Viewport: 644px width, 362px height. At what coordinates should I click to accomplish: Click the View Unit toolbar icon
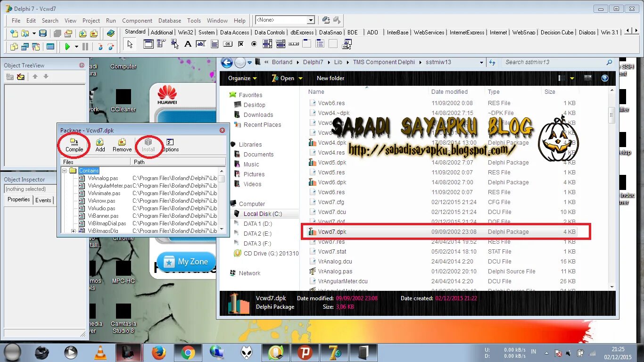[14, 47]
